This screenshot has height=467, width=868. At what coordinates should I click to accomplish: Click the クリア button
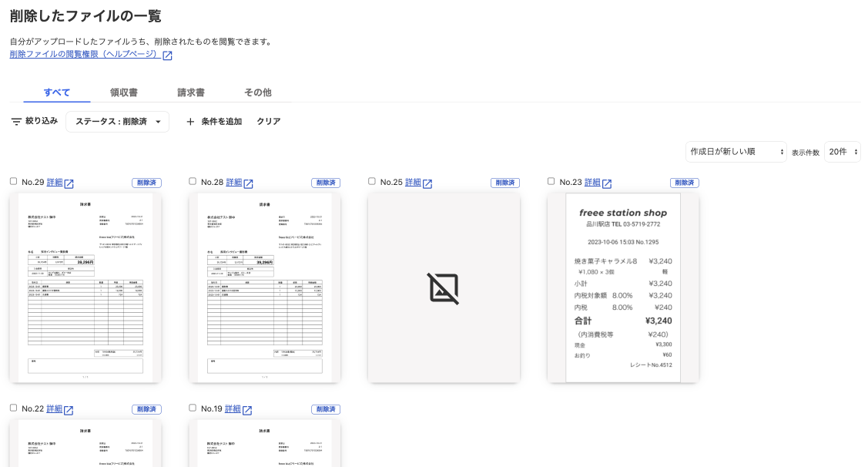[x=269, y=121]
